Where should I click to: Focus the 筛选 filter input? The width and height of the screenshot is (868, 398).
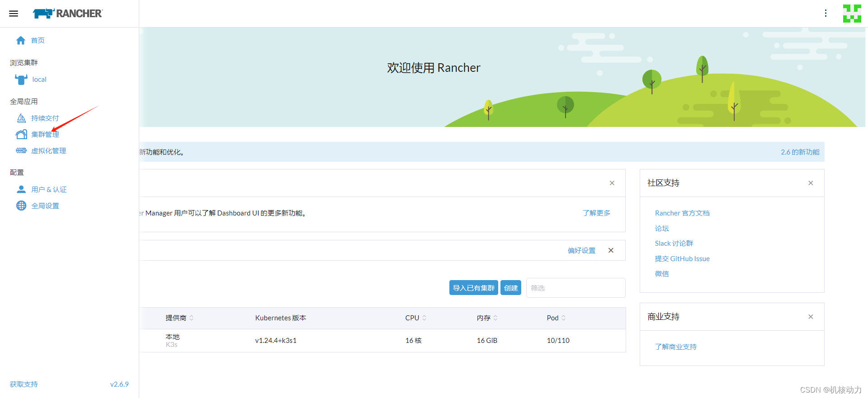pos(576,288)
